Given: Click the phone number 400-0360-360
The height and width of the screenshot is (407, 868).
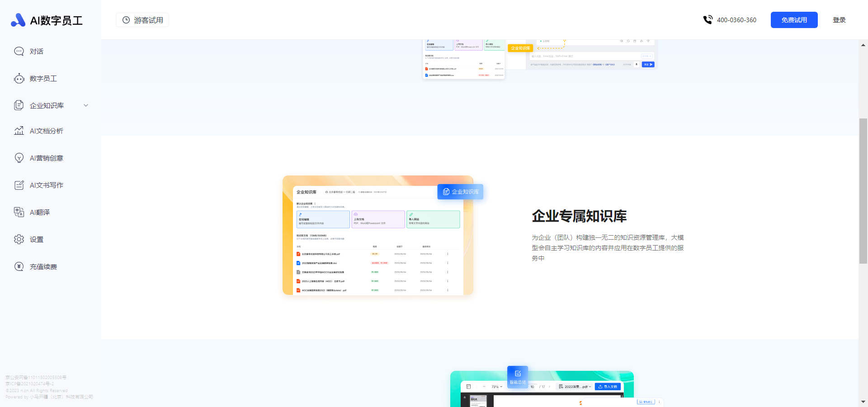Looking at the screenshot, I should point(736,20).
